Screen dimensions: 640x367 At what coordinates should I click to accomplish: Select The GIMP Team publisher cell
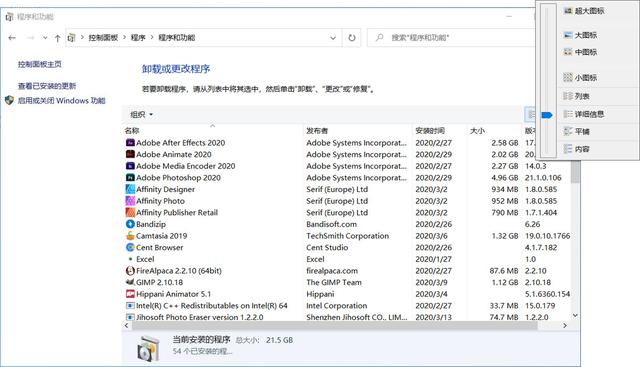(333, 282)
